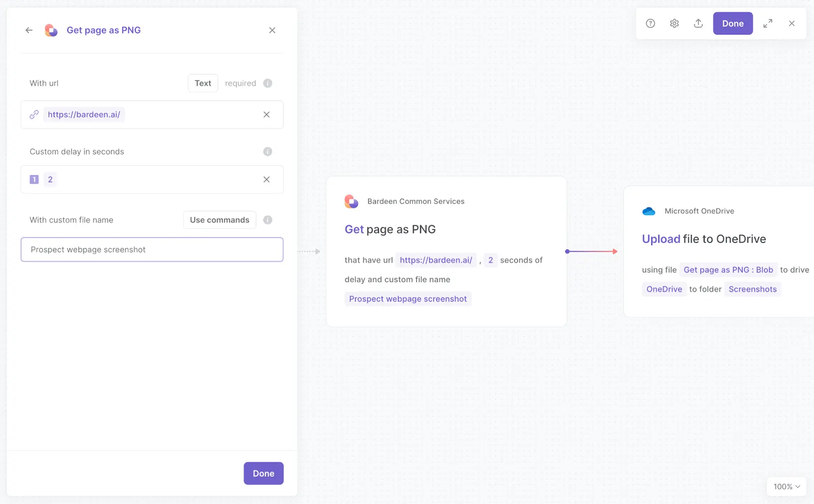Select the value 2 in delay field
The image size is (814, 504).
click(50, 180)
